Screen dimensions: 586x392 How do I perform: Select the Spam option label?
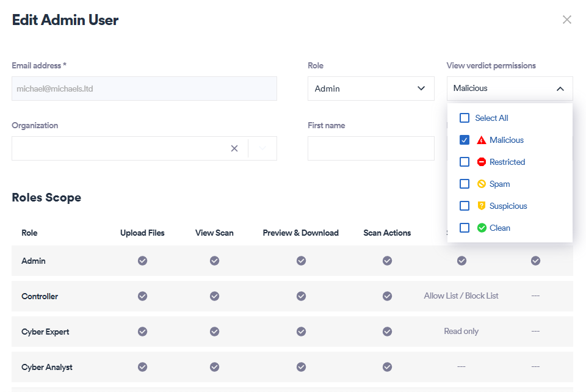(x=499, y=184)
